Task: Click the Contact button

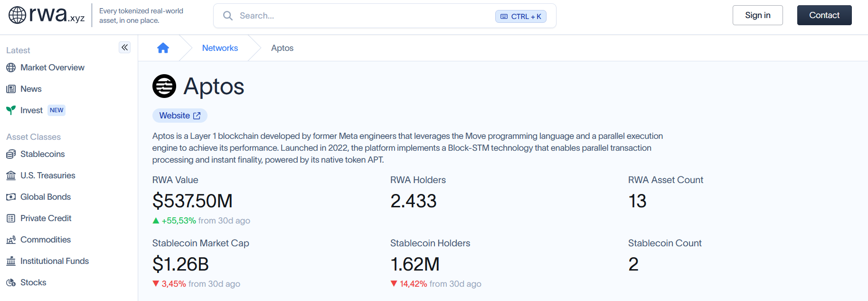Action: pyautogui.click(x=824, y=15)
